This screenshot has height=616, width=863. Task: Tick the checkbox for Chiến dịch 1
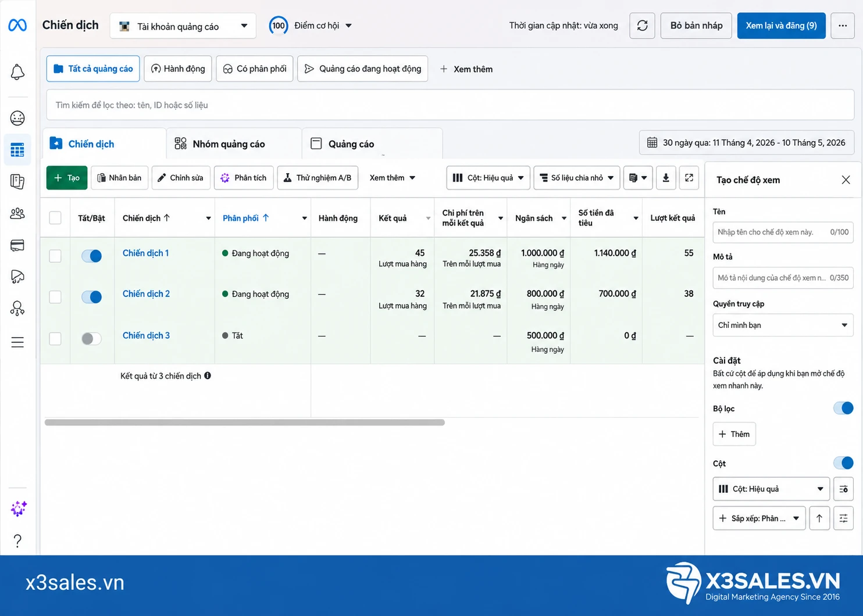tap(55, 256)
